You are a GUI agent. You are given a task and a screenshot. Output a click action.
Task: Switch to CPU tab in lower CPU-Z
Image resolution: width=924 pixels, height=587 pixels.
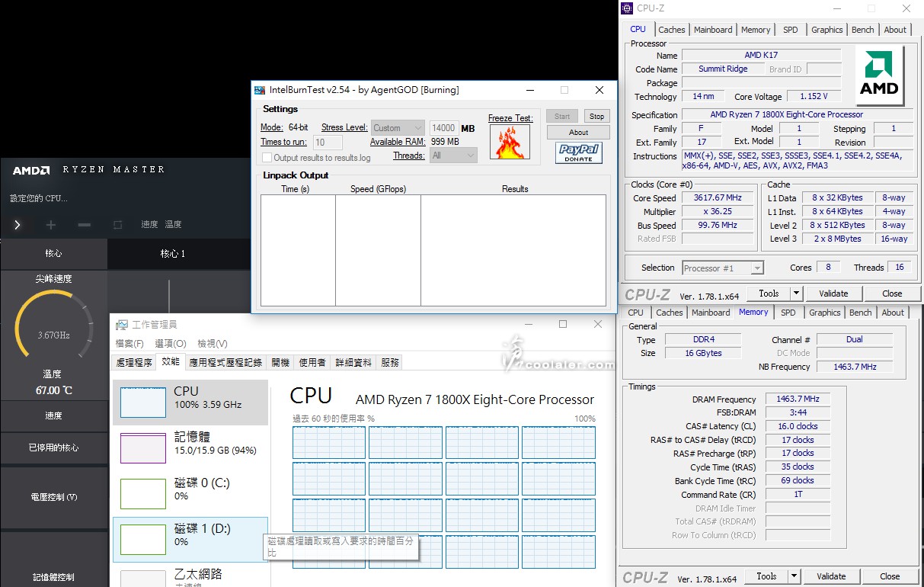[635, 313]
